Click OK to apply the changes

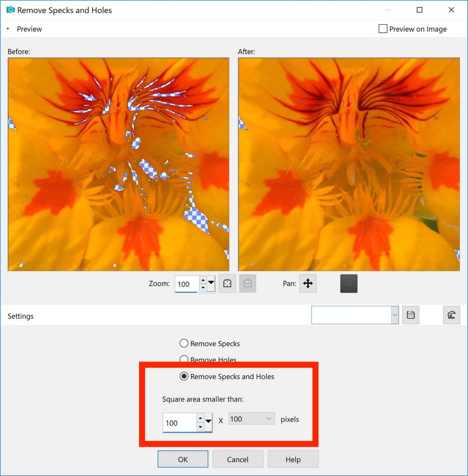(183, 459)
